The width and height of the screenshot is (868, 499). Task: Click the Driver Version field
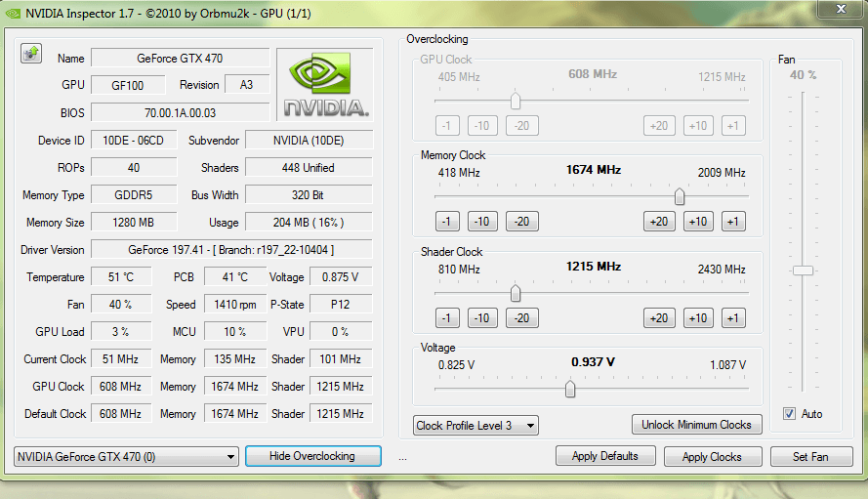[x=231, y=250]
